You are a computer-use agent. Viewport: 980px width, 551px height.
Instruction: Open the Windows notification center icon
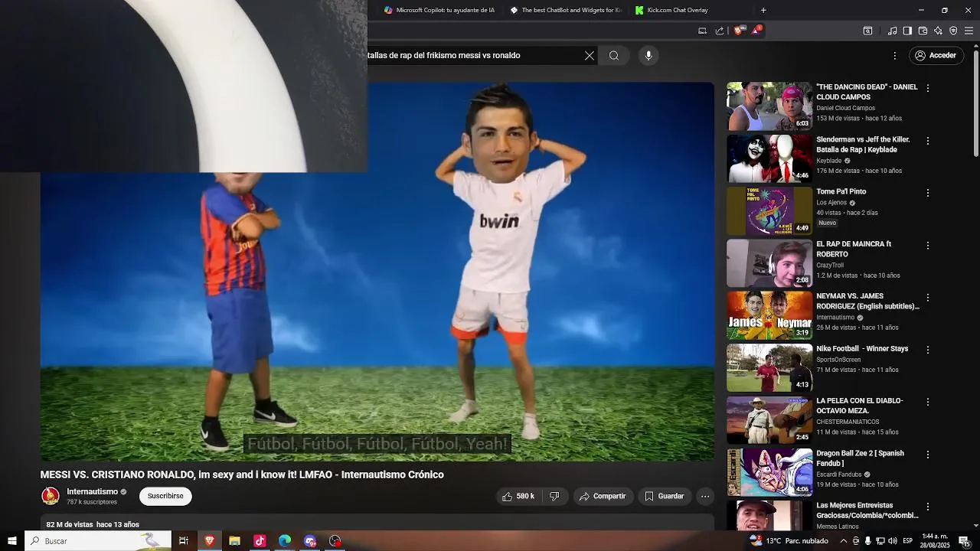click(x=964, y=541)
